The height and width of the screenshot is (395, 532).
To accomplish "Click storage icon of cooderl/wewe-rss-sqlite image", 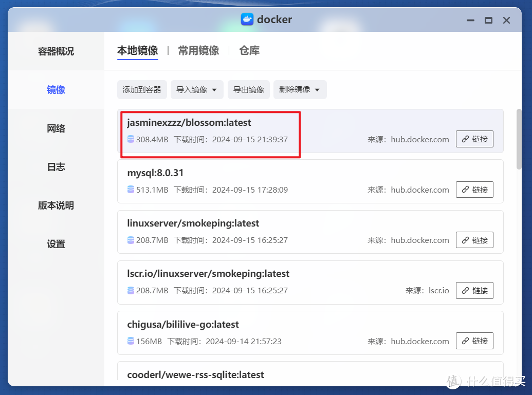I will (x=131, y=391).
